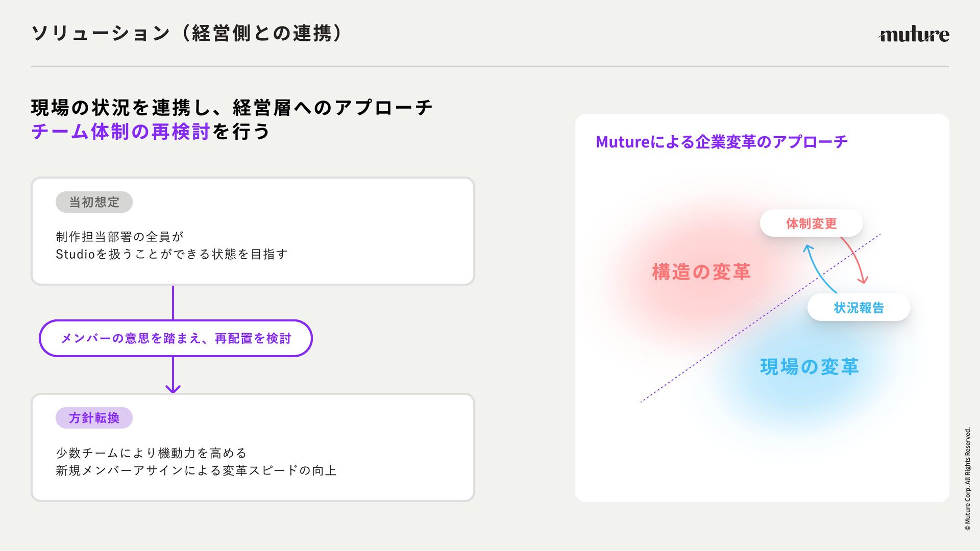
Task: Select the 当初想定 gray tag
Action: pyautogui.click(x=94, y=202)
